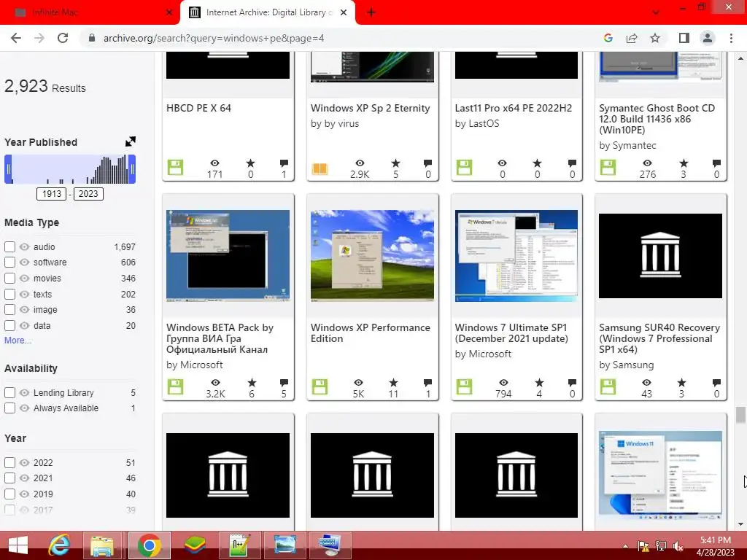Click software icon on Last11 Pro x64 card

click(x=464, y=167)
